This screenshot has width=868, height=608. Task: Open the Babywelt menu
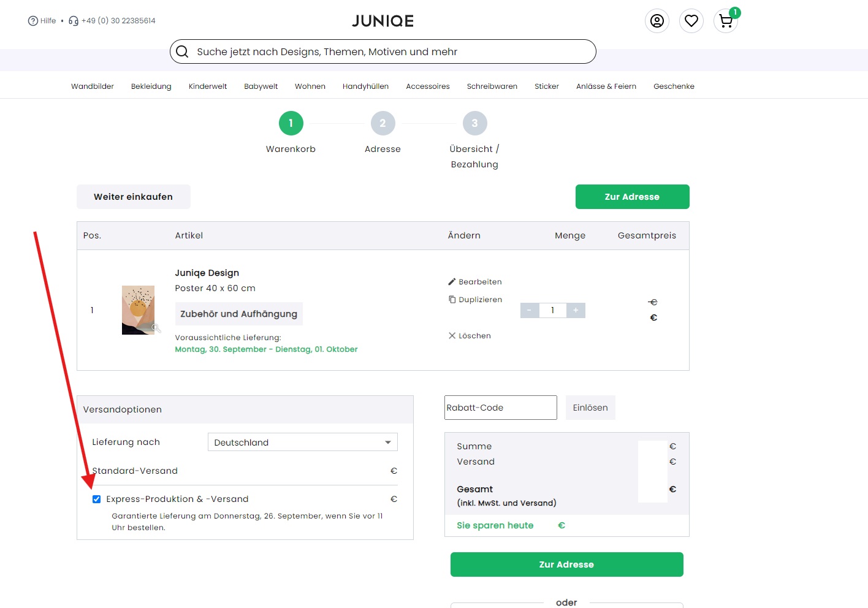(261, 86)
